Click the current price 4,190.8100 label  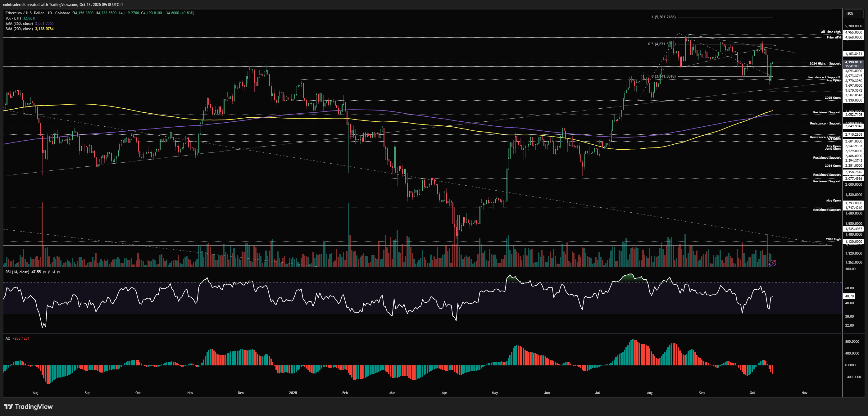pos(853,62)
